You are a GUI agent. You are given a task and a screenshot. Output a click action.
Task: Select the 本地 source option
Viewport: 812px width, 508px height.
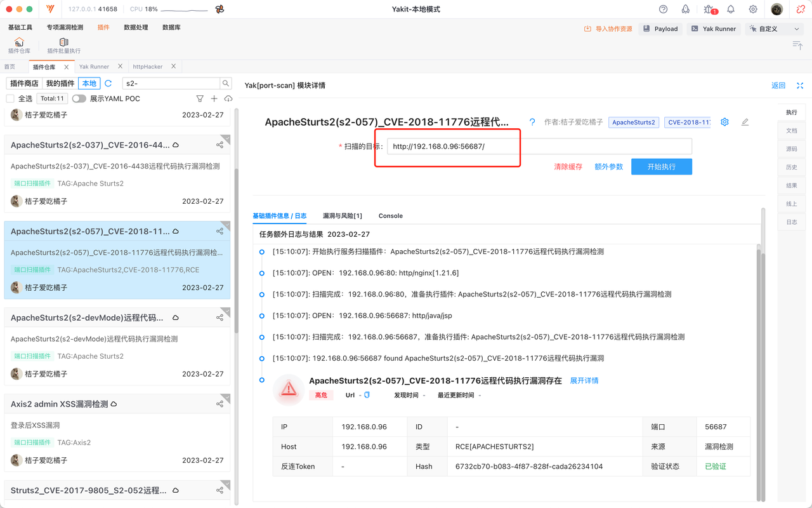click(x=89, y=83)
